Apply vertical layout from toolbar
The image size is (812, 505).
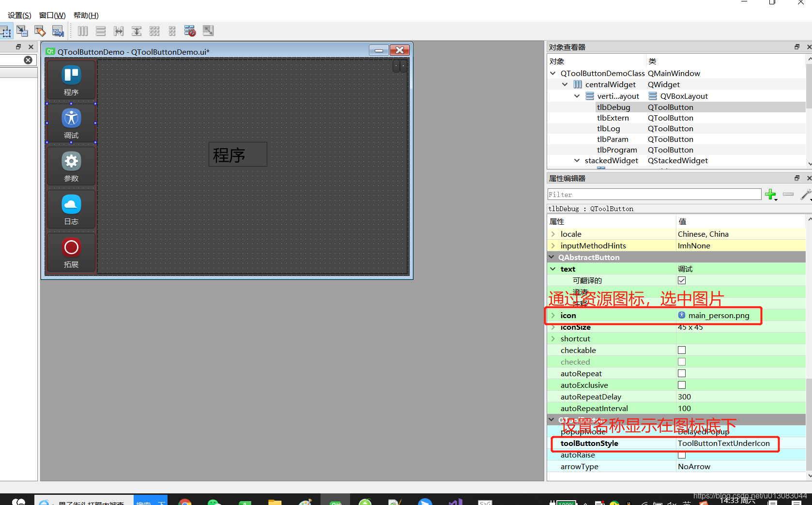click(101, 31)
